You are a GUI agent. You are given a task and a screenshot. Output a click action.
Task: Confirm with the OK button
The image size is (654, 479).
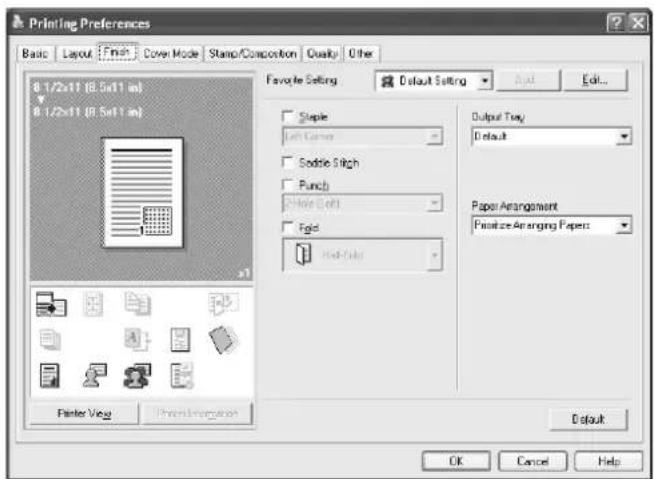(456, 461)
